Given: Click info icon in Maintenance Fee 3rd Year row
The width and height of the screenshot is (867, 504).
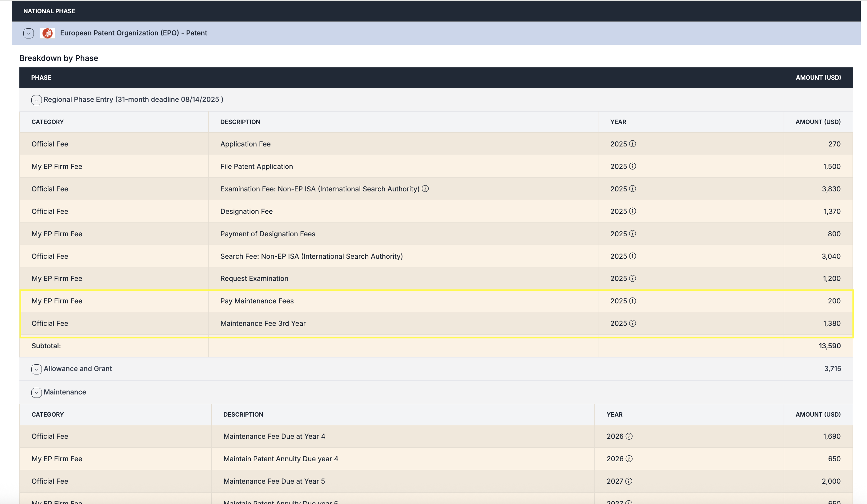Looking at the screenshot, I should pyautogui.click(x=632, y=323).
